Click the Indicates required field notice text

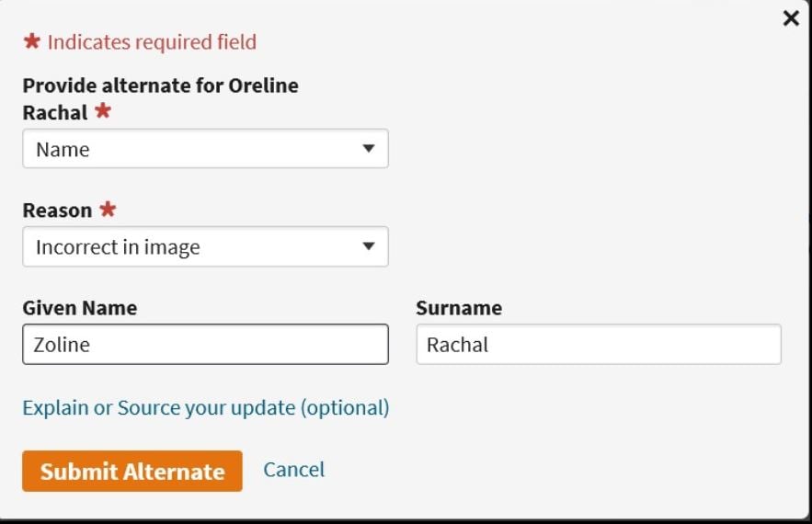152,42
